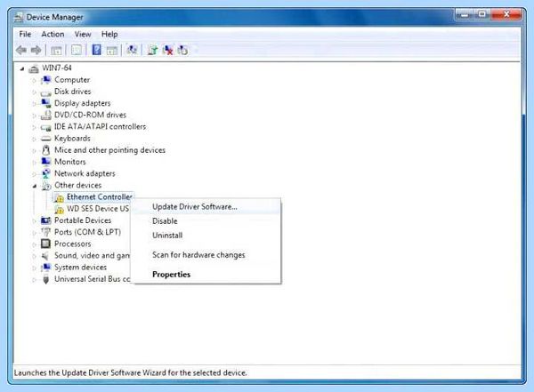
Task: Click the Mice and other pointing devices icon
Action: (46, 150)
